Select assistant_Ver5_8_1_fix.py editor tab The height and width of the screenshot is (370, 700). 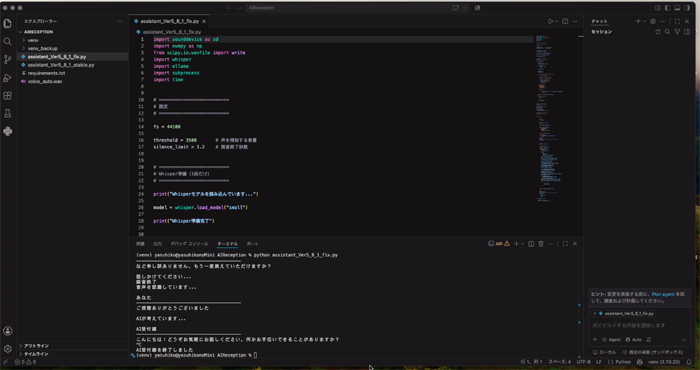pos(170,21)
